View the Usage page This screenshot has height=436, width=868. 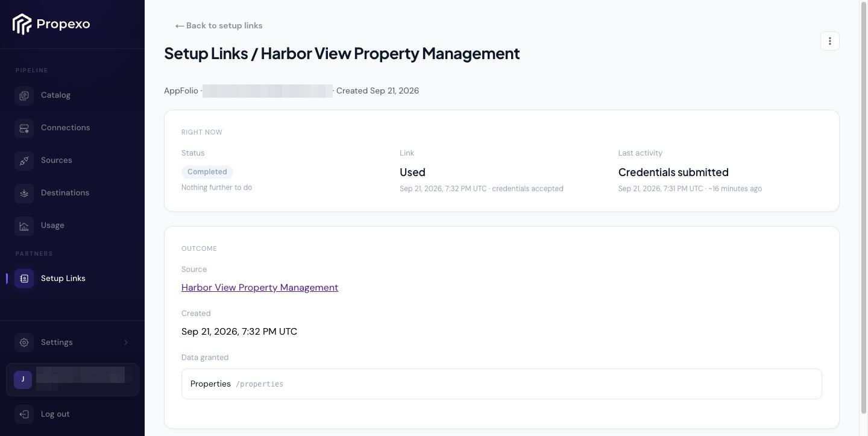pos(52,226)
